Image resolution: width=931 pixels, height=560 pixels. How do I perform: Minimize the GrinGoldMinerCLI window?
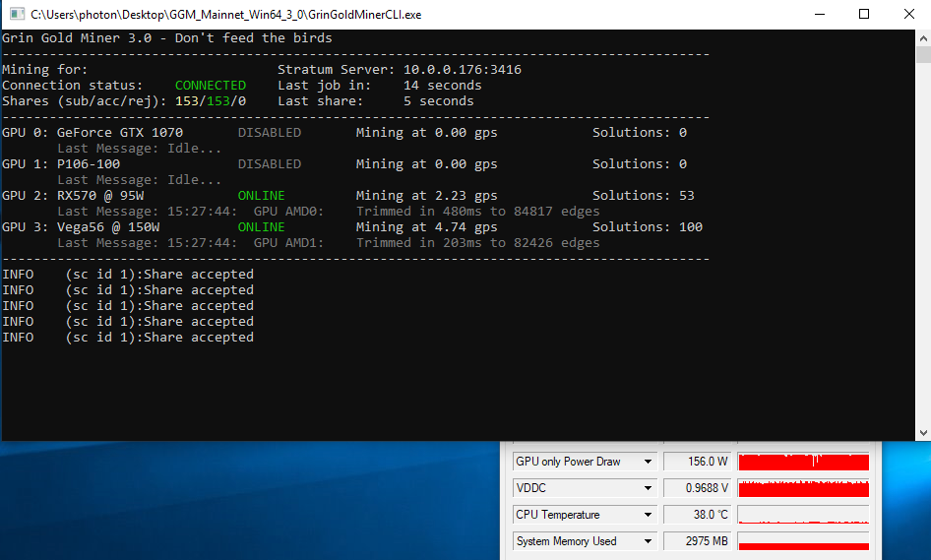(x=820, y=14)
